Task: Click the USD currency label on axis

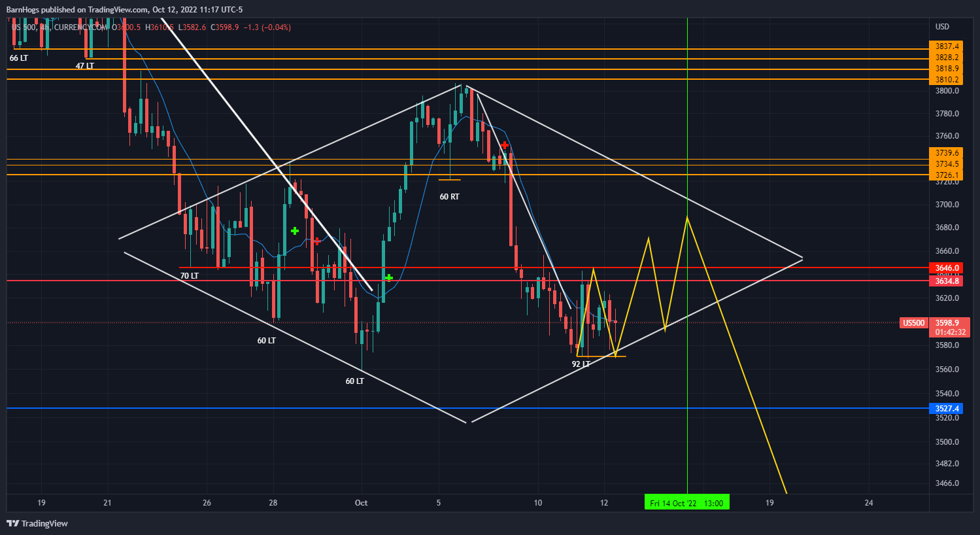Action: (x=942, y=27)
